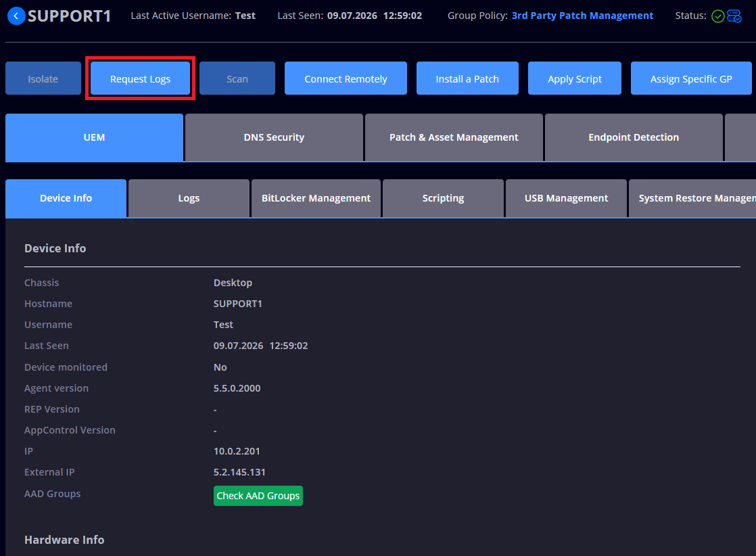The image size is (756, 556).
Task: Open the 3rd Party Patch Management policy link
Action: (x=582, y=16)
